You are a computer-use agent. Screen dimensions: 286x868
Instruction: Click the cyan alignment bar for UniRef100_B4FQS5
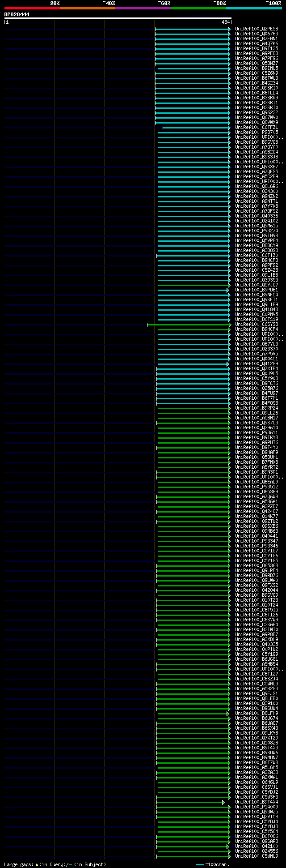pyautogui.click(x=192, y=403)
